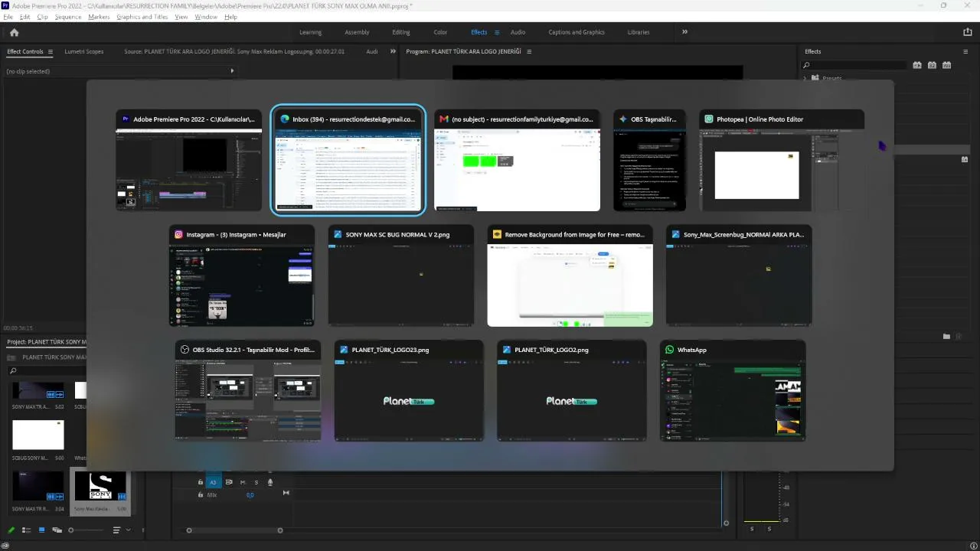Toggle the track lock on A3

(201, 482)
